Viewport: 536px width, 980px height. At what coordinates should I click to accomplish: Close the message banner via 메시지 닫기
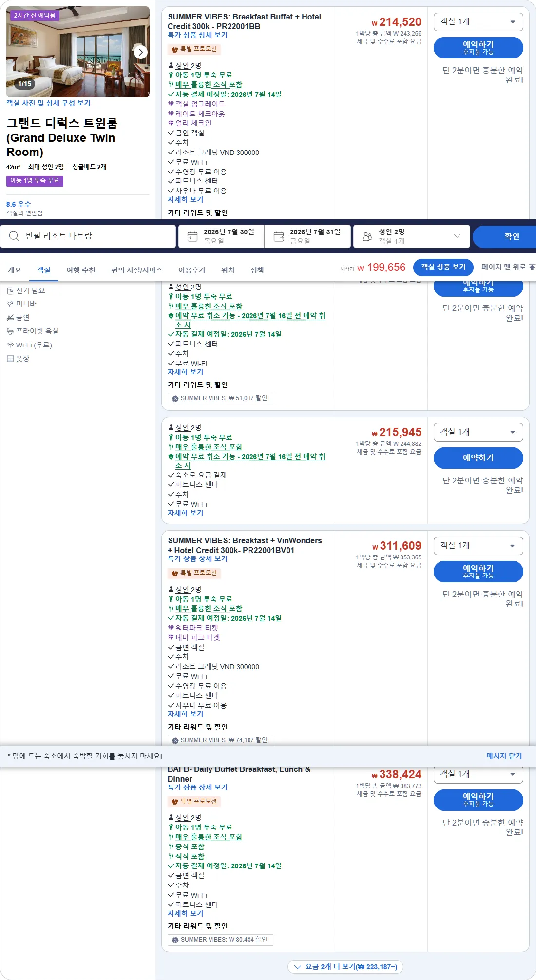coord(504,756)
